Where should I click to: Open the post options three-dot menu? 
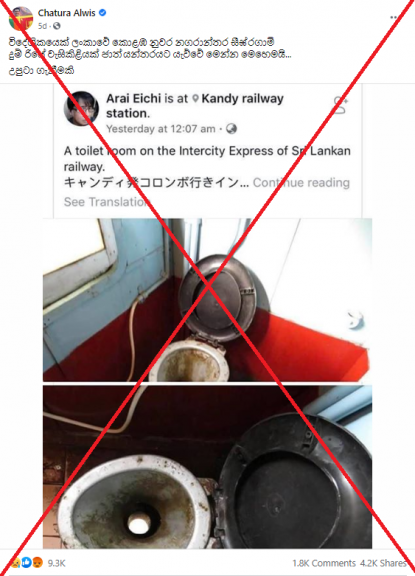click(395, 17)
